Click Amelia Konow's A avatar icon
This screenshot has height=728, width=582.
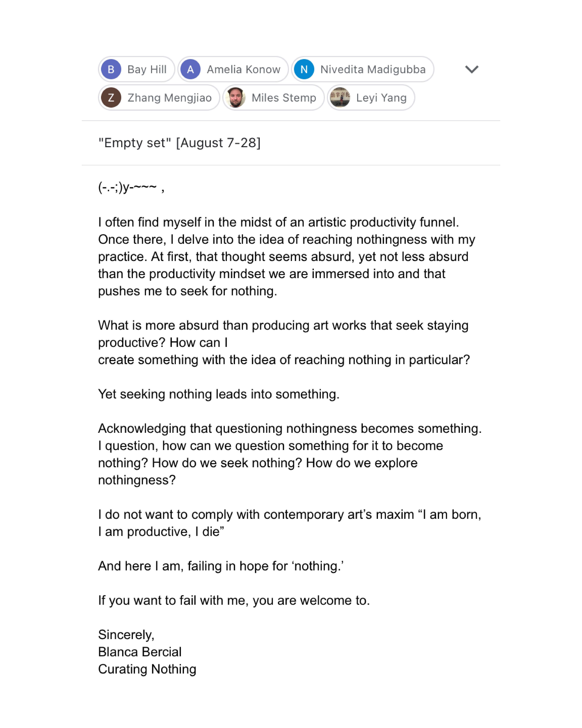click(x=190, y=69)
